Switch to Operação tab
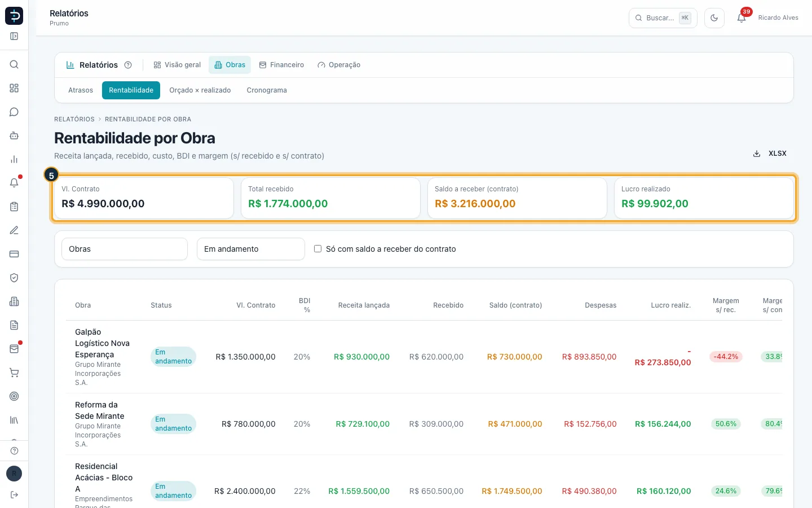This screenshot has width=812, height=508. click(339, 65)
